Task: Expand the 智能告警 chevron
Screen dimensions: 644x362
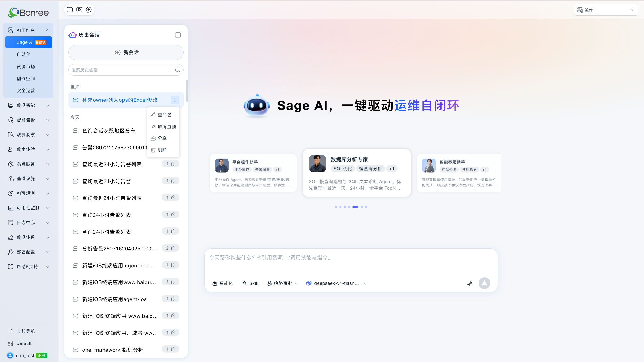Action: point(47,120)
